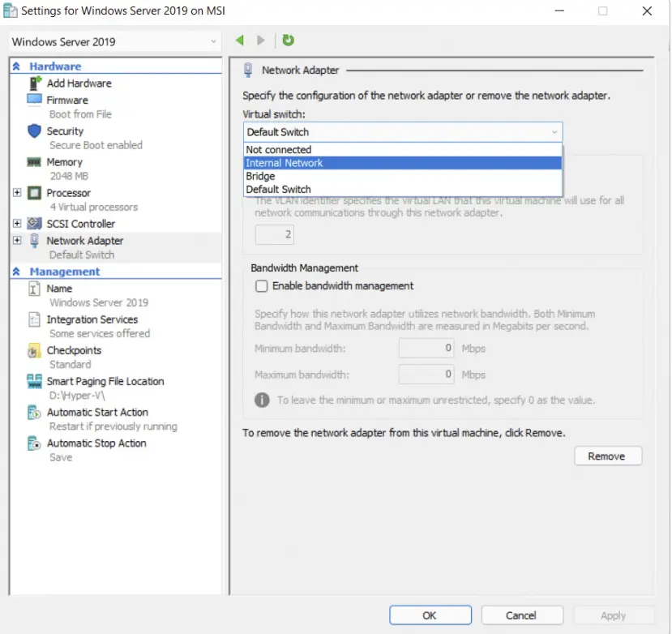This screenshot has width=672, height=634.
Task: Pick Bridge in the virtual switch list
Action: [261, 176]
